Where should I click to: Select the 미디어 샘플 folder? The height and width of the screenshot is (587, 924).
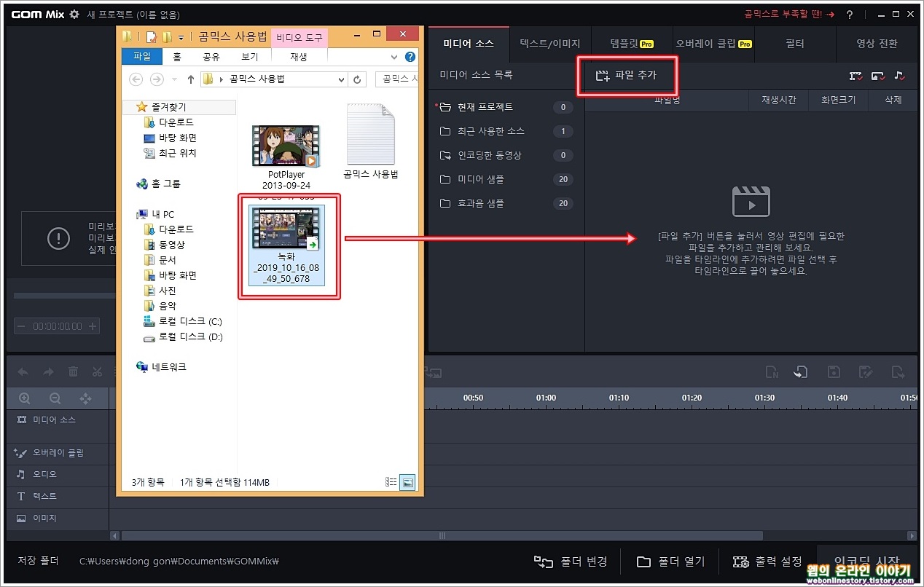point(506,179)
